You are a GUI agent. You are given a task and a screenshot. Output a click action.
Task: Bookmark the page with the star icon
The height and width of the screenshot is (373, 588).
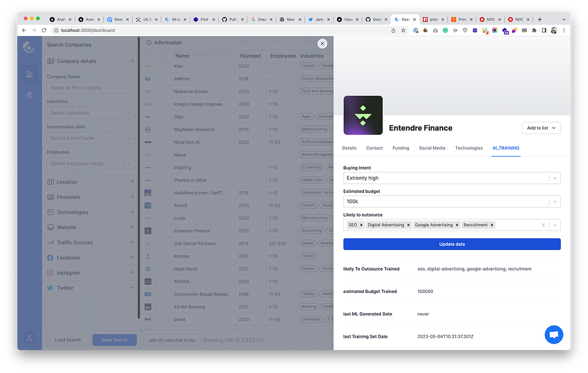[x=403, y=31]
